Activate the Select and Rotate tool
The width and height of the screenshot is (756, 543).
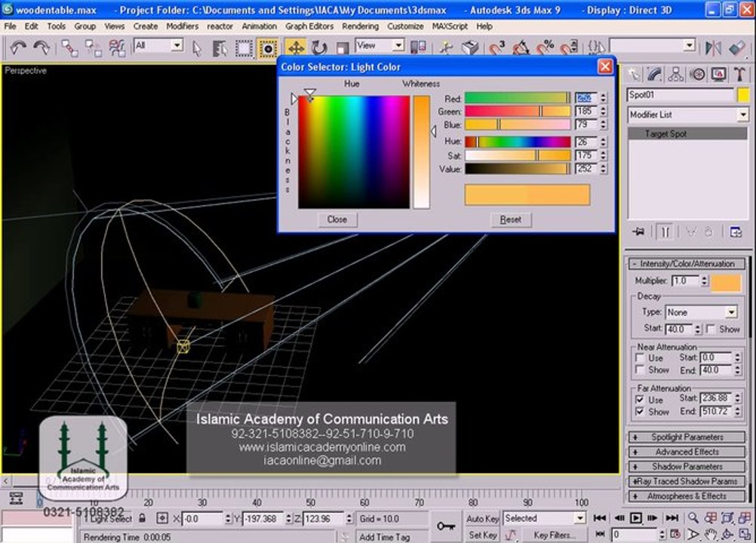(x=318, y=48)
